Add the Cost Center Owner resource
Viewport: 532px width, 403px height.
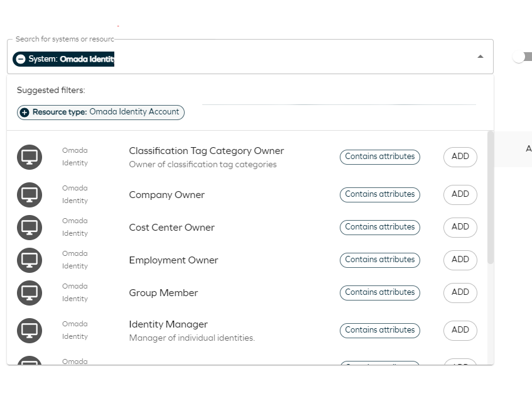click(x=460, y=227)
